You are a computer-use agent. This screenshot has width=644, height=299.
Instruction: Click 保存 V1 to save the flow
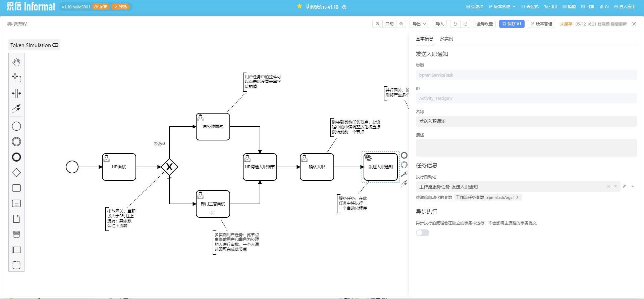(x=512, y=24)
